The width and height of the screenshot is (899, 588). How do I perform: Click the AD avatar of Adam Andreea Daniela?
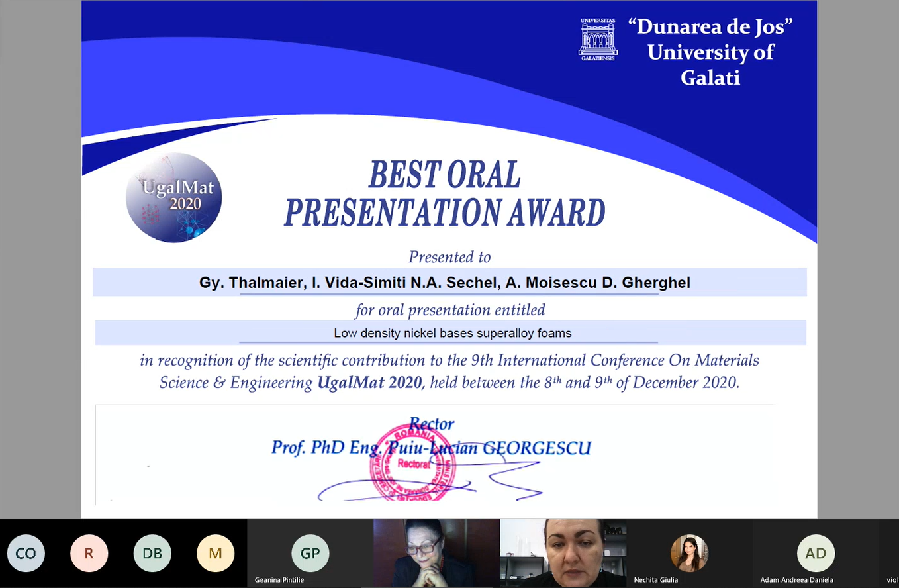coord(816,553)
